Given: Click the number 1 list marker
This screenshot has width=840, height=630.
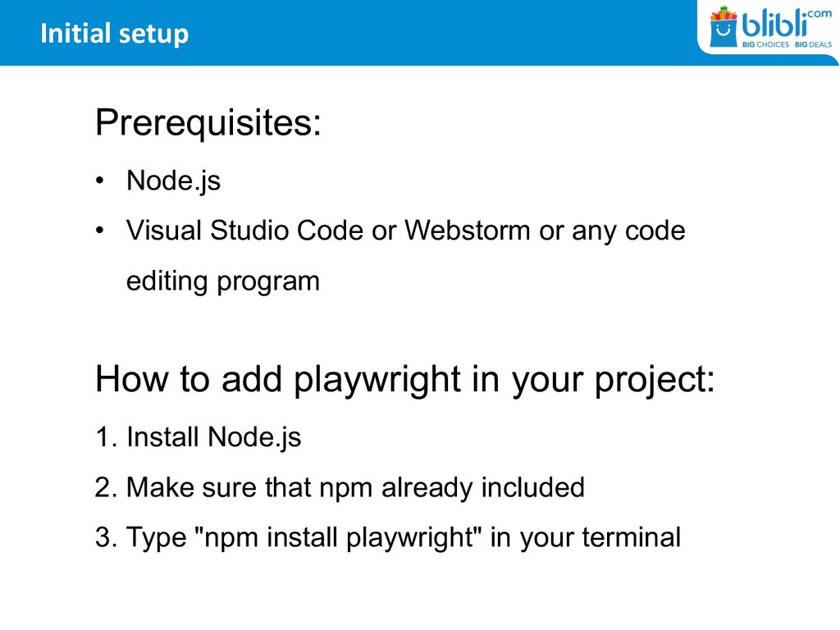Looking at the screenshot, I should (x=106, y=436).
